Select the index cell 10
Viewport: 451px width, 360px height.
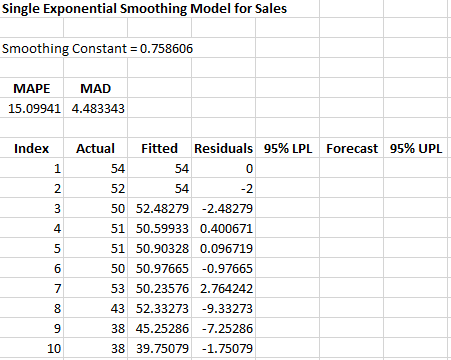tap(32, 349)
